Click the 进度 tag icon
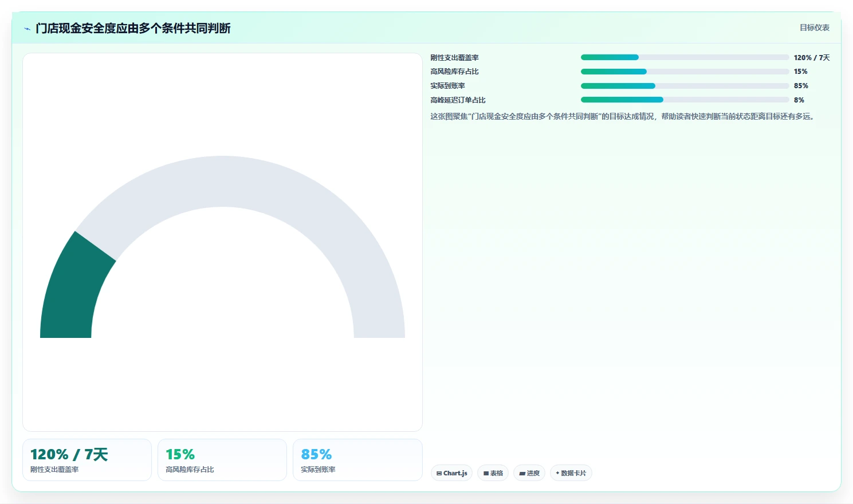The height and width of the screenshot is (504, 853). 522,474
